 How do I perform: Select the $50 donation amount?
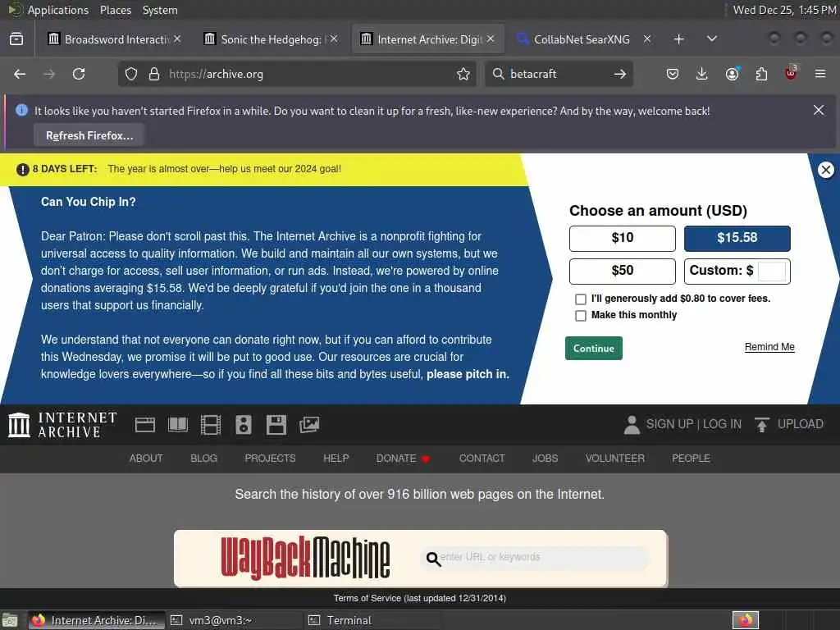point(623,271)
